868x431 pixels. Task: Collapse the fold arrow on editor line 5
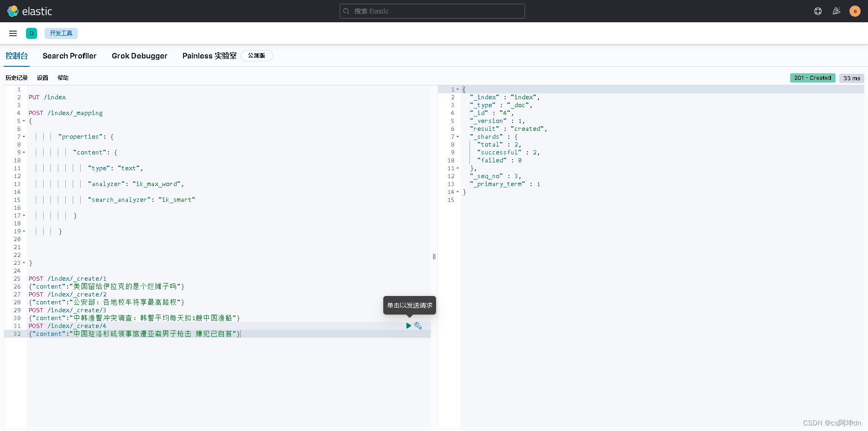point(24,121)
